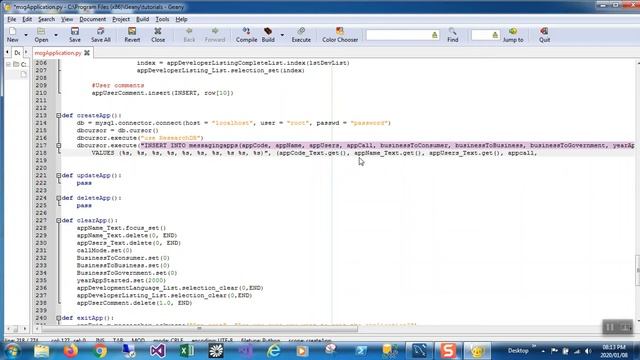Click line number 221 in the margin
640x360 pixels.
(x=41, y=176)
